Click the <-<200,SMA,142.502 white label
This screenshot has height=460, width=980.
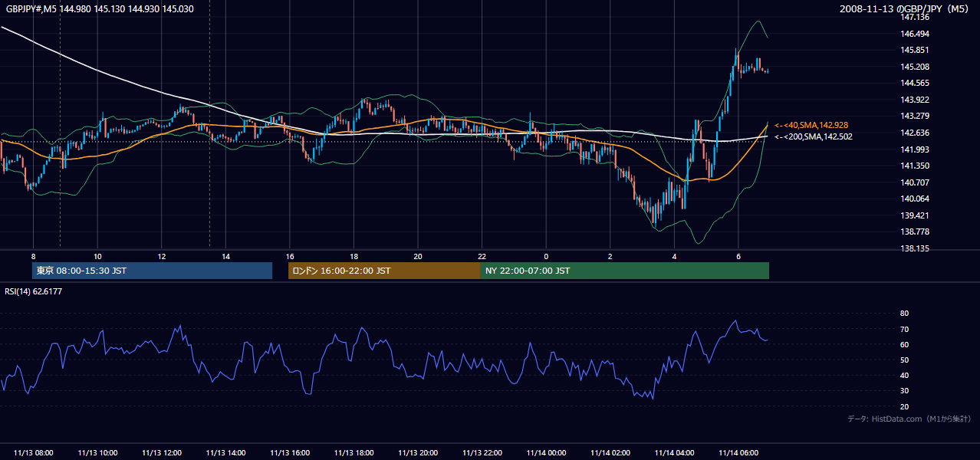click(x=814, y=136)
